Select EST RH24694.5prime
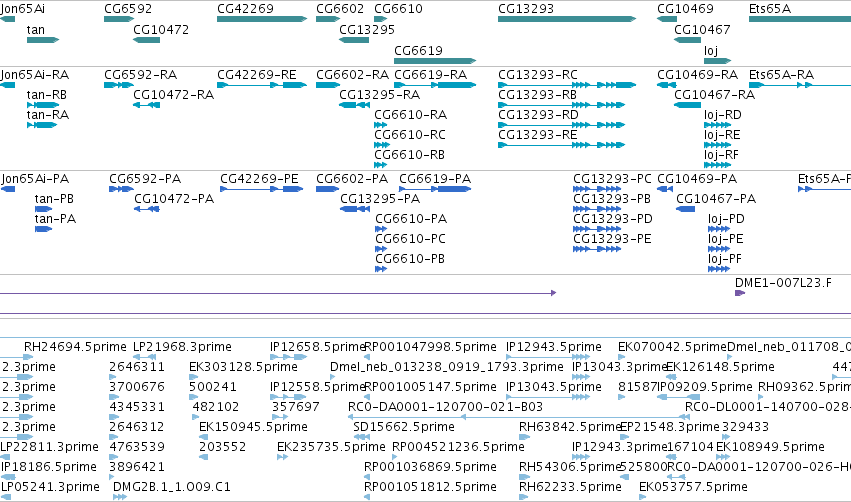The width and height of the screenshot is (851, 502). coord(75,347)
